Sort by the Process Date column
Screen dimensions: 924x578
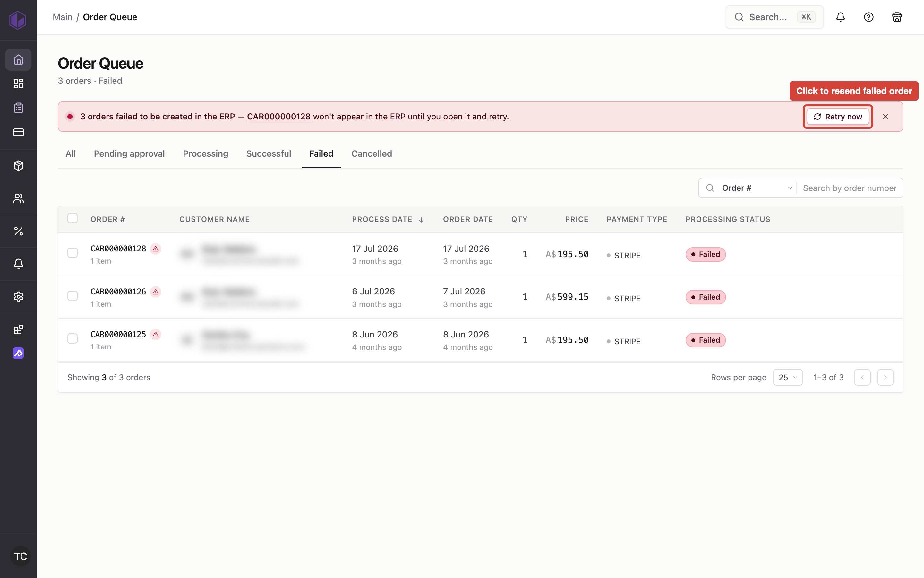pyautogui.click(x=388, y=219)
